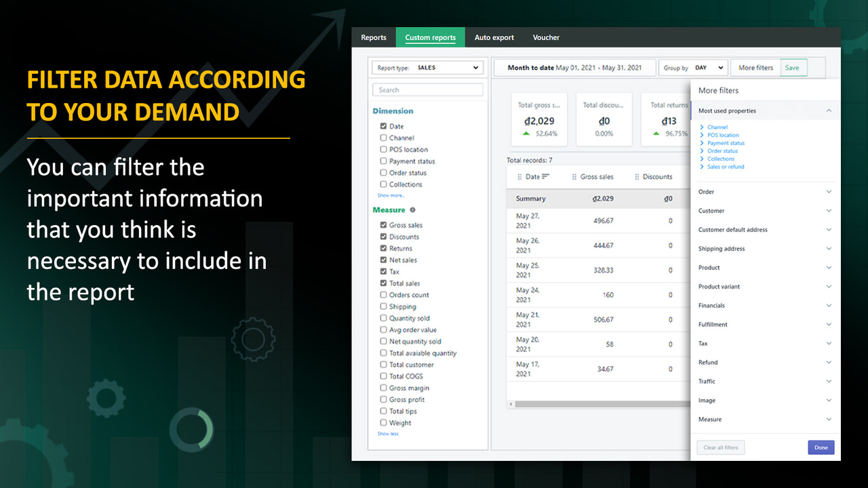This screenshot has height=488, width=868.
Task: Click the Discounts column handle icon
Action: coord(637,177)
